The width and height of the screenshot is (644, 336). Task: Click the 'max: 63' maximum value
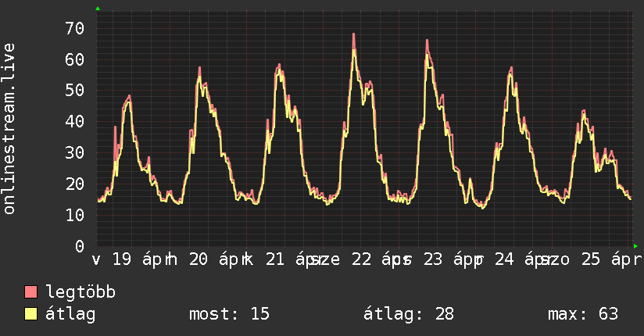(583, 314)
